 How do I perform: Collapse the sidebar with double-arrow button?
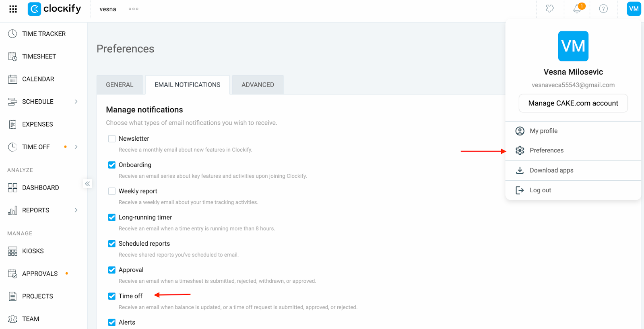pyautogui.click(x=87, y=184)
